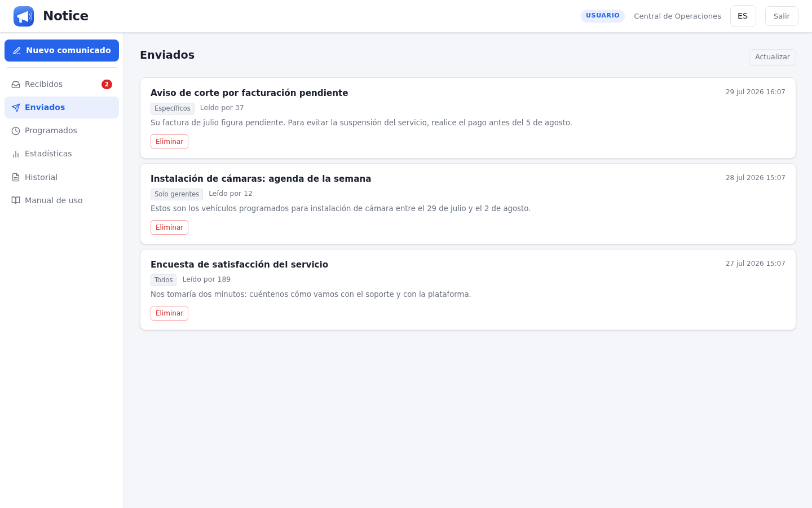Open the Aviso de corte notice card
The width and height of the screenshot is (812, 508).
(x=468, y=118)
